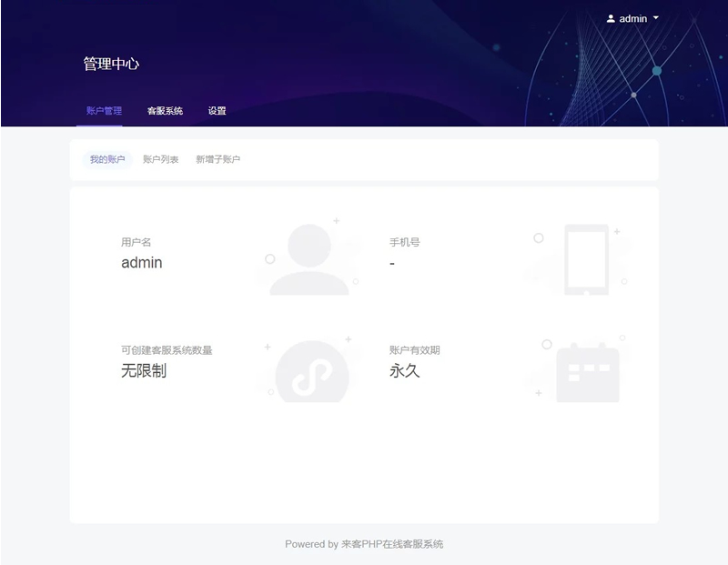Click 新增子账户 to add a sub-account
The image size is (728, 565).
pyautogui.click(x=217, y=159)
